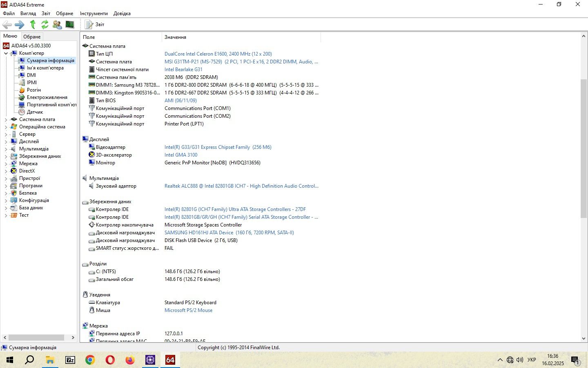This screenshot has width=588, height=368.
Task: Open the MSI G31TM-P21 motherboard link
Action: point(241,62)
